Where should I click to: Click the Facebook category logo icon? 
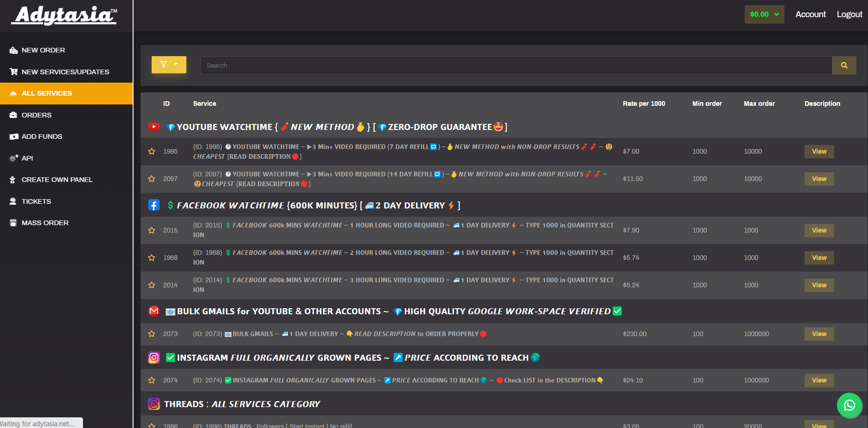tap(154, 205)
